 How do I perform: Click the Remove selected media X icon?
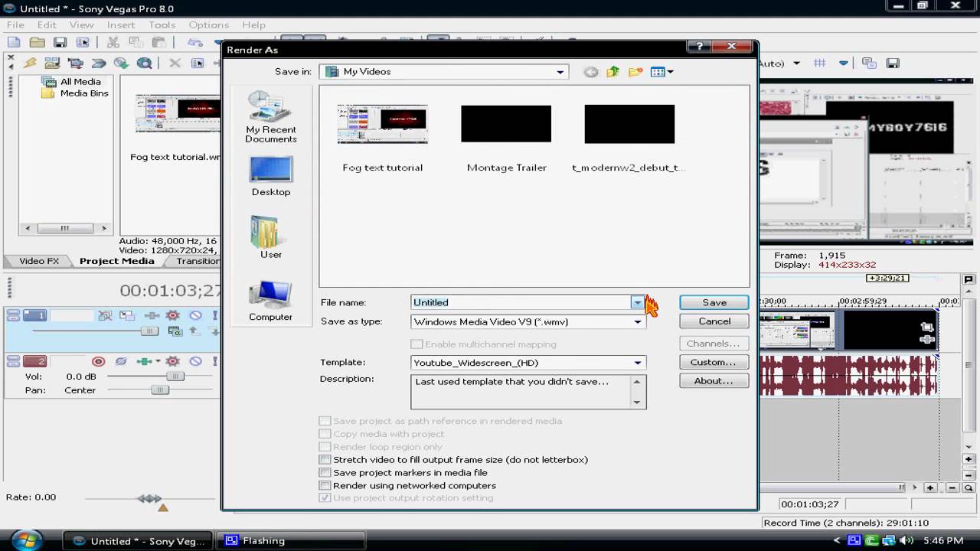(175, 64)
